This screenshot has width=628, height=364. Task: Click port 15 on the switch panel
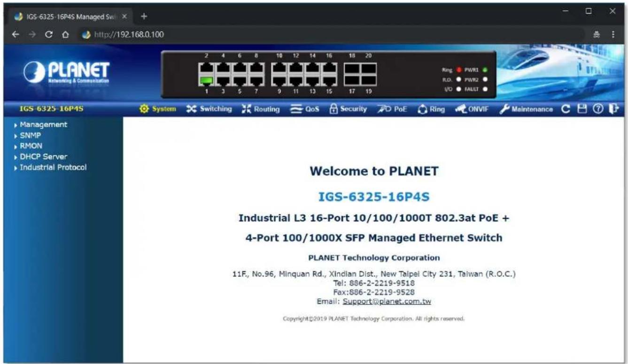pos(329,81)
